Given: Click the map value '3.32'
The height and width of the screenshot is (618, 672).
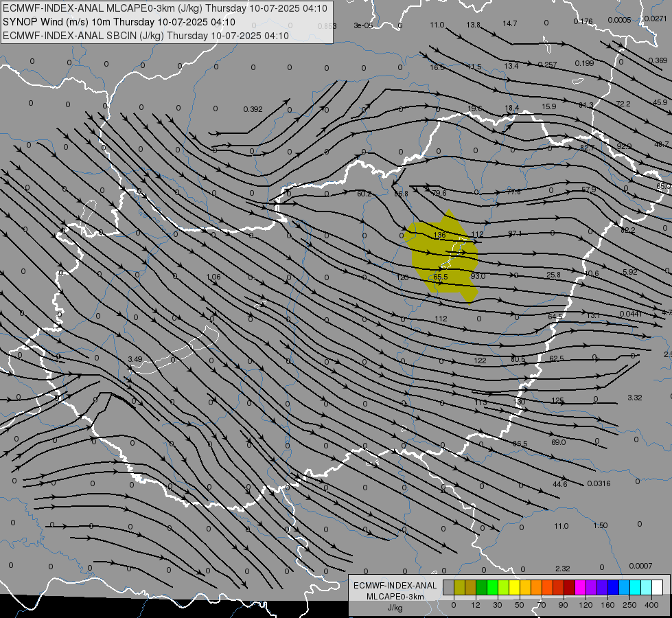Looking at the screenshot, I should tap(635, 398).
